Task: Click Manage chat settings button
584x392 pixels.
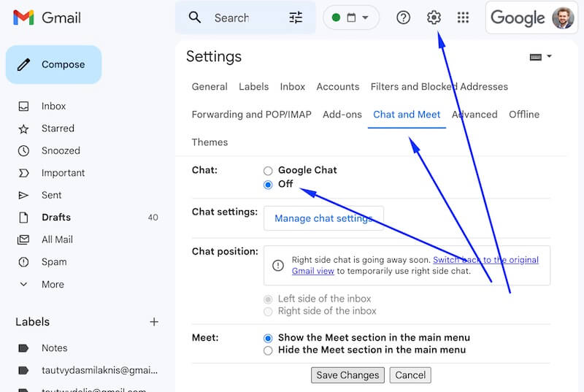Action: (x=323, y=218)
